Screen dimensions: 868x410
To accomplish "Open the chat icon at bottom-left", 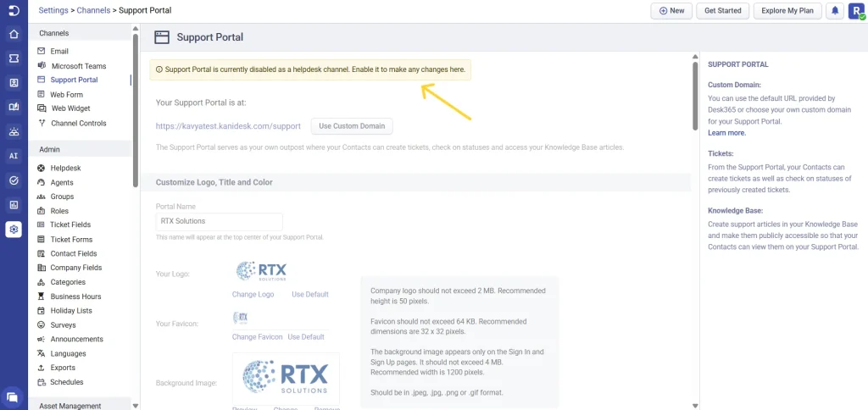I will pyautogui.click(x=14, y=396).
